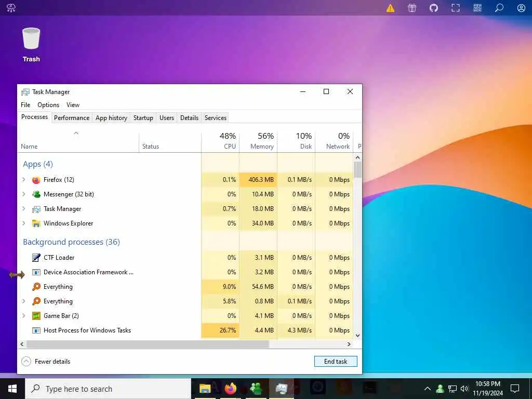This screenshot has width=532, height=399.
Task: Expand the Task Manager process group
Action: pos(24,209)
